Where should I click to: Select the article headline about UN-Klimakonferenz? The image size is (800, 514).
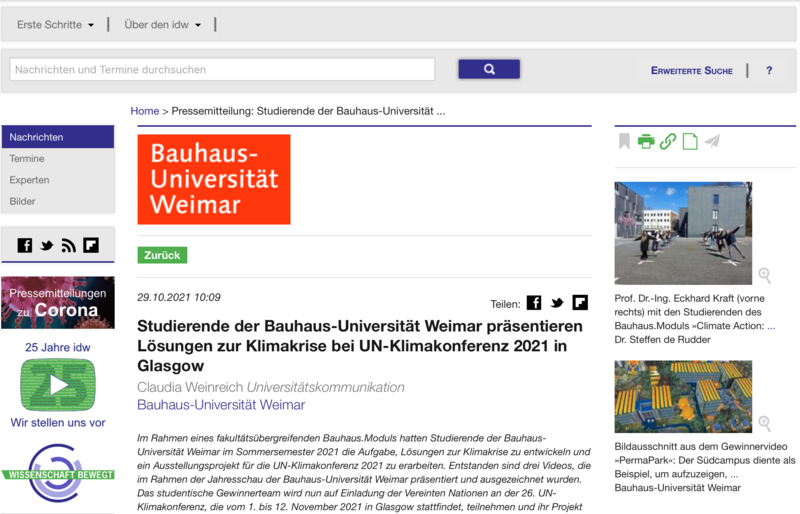(360, 346)
